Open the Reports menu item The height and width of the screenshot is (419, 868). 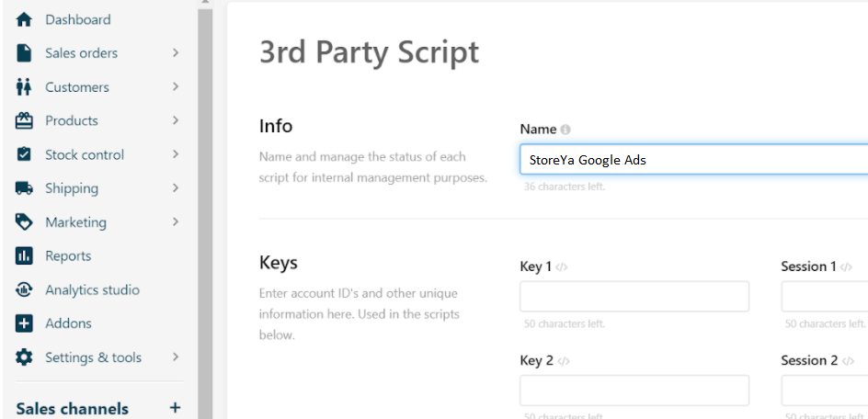68,256
